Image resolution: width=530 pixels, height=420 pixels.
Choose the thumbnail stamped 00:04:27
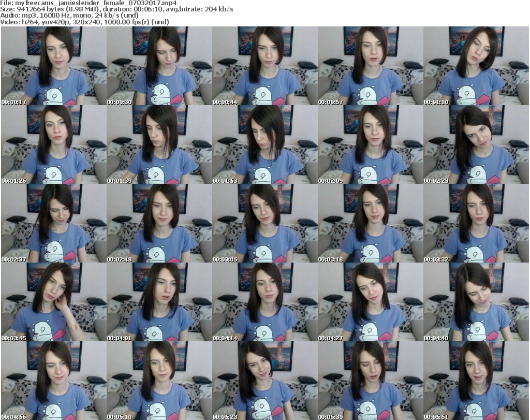point(371,302)
